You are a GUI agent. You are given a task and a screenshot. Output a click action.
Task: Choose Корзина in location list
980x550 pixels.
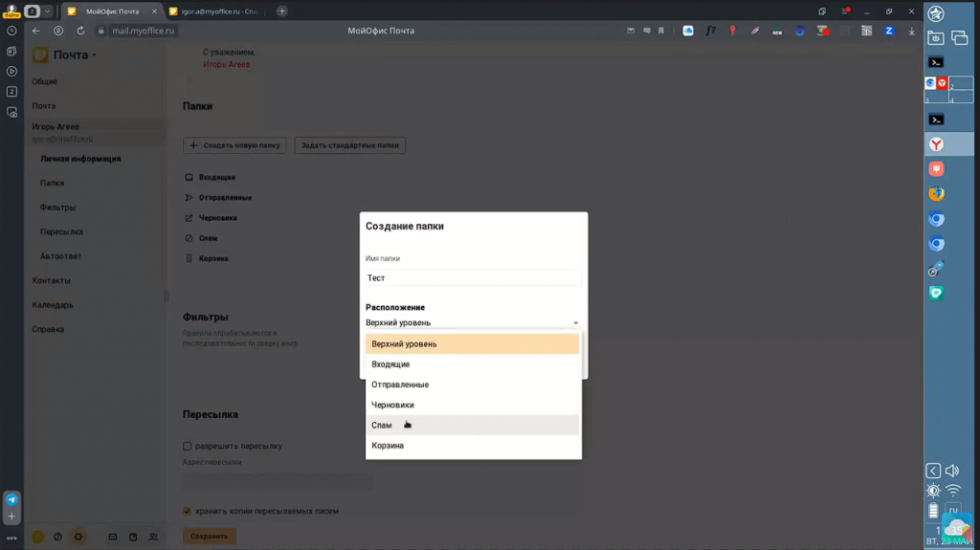[x=472, y=446]
